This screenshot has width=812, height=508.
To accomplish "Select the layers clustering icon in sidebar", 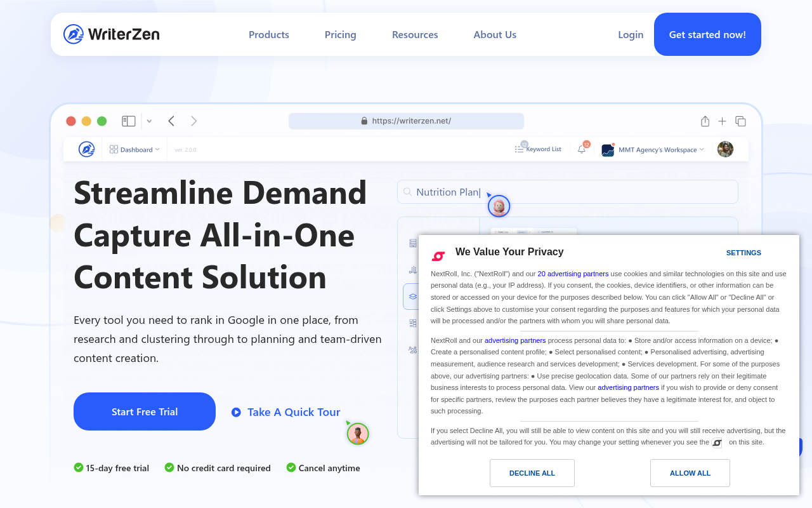I will pyautogui.click(x=412, y=296).
